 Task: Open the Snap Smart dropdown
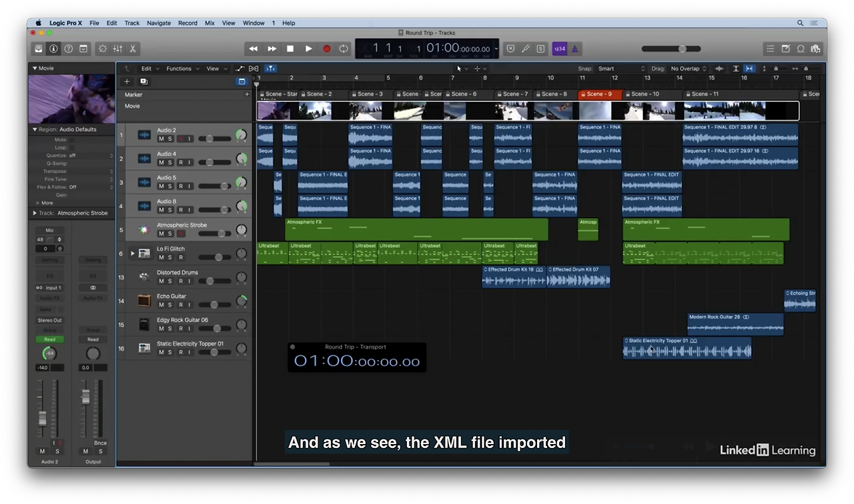(621, 69)
